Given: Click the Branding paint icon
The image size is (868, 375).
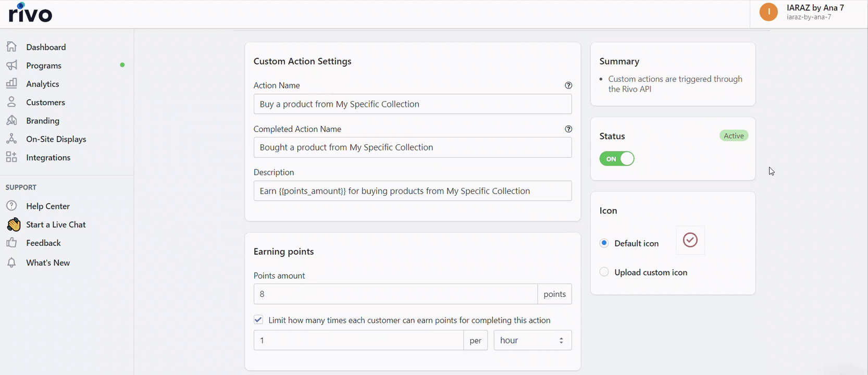Looking at the screenshot, I should pos(11,120).
